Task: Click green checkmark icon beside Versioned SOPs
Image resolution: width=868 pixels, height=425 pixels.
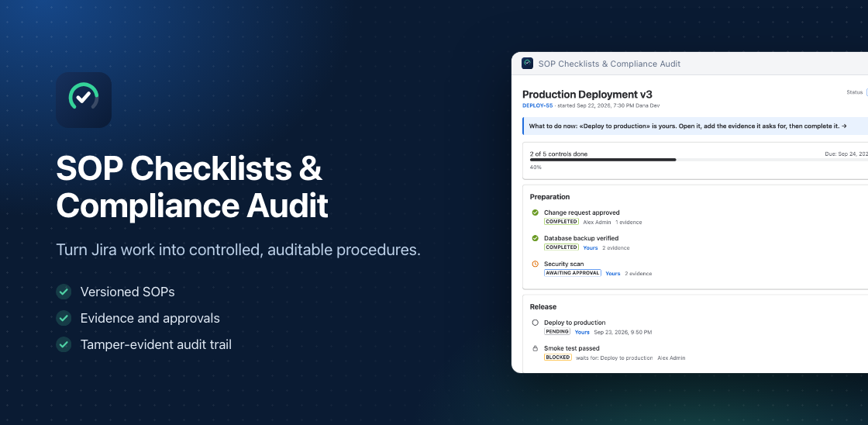Action: [x=64, y=292]
